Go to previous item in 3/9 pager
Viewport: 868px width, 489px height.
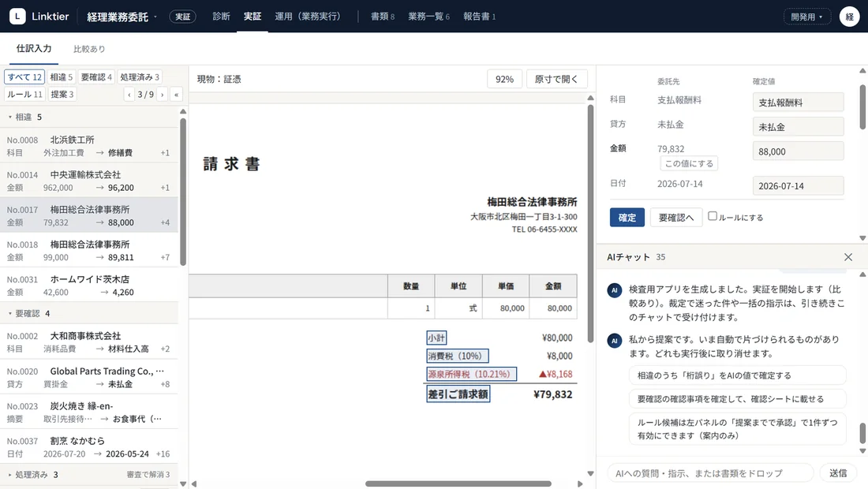point(129,95)
